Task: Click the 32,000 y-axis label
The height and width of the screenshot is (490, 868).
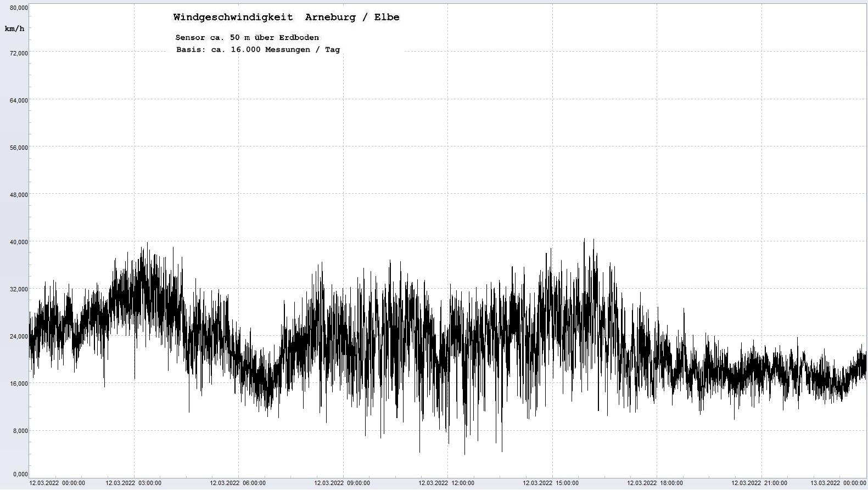Action: point(19,289)
